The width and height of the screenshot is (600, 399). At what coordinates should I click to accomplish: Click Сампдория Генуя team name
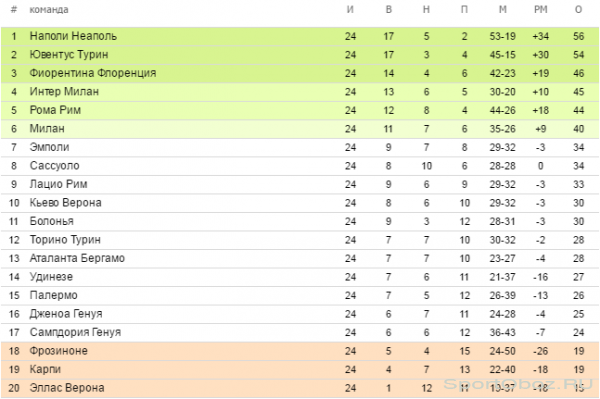[75, 332]
